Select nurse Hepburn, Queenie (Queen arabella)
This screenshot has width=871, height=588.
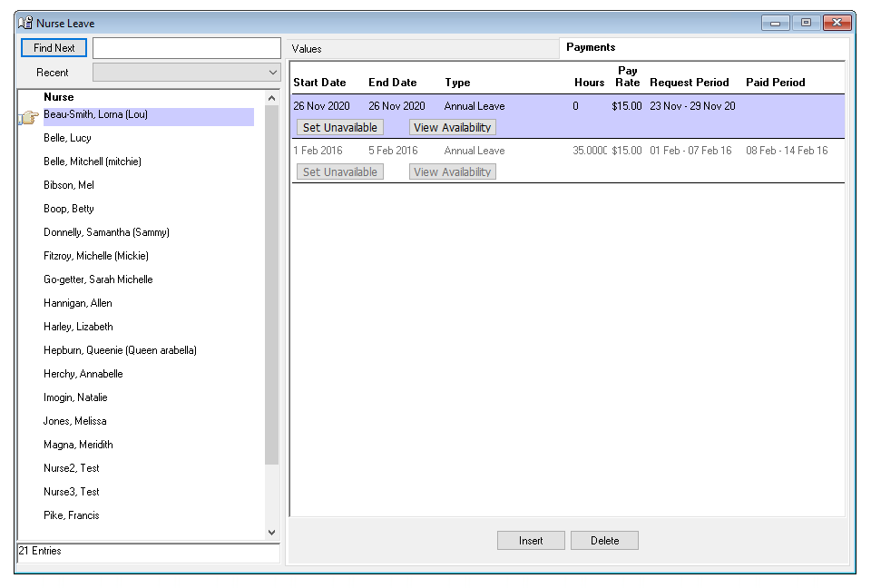(120, 350)
